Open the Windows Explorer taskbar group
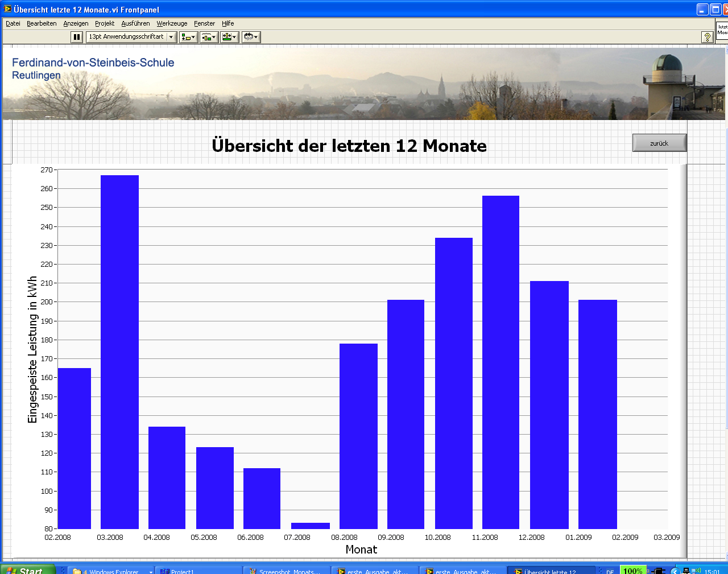The height and width of the screenshot is (574, 728). pyautogui.click(x=111, y=569)
